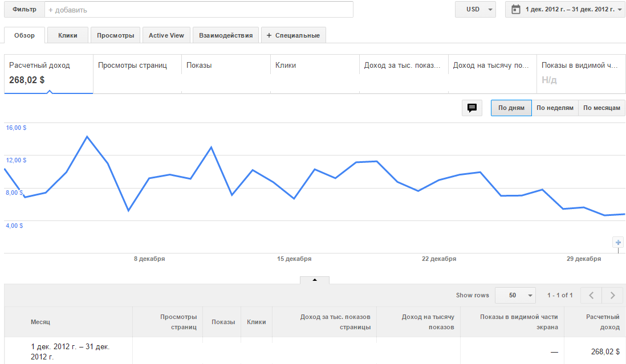Switch to the Взаимодействия tab
Viewport: 626px width, 364px height.
coord(226,35)
